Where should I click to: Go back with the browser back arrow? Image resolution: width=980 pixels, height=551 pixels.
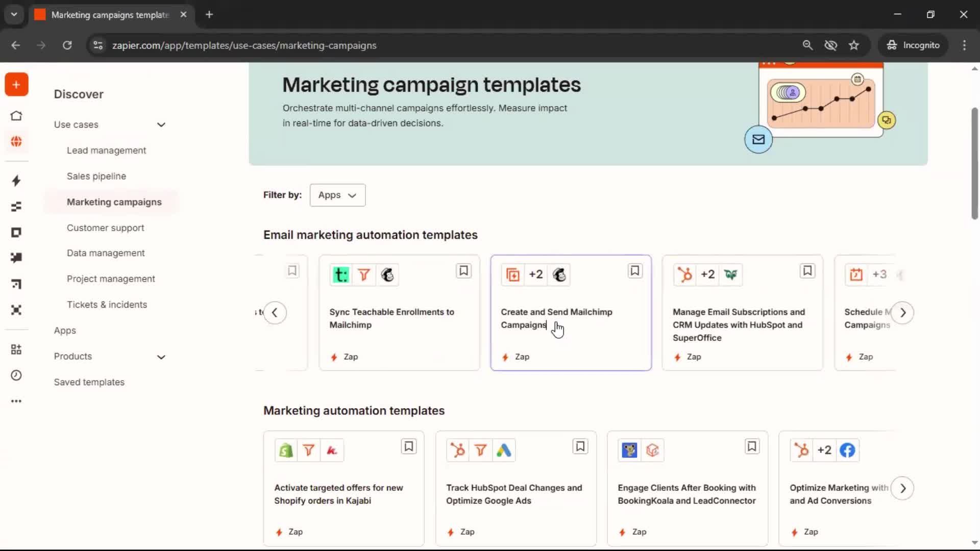point(16,45)
